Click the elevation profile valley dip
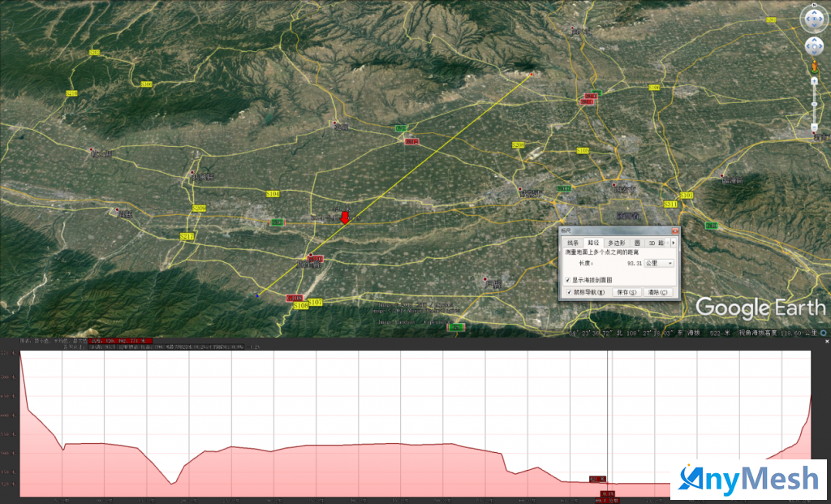Screen dimensions: 831x504 tap(172, 483)
